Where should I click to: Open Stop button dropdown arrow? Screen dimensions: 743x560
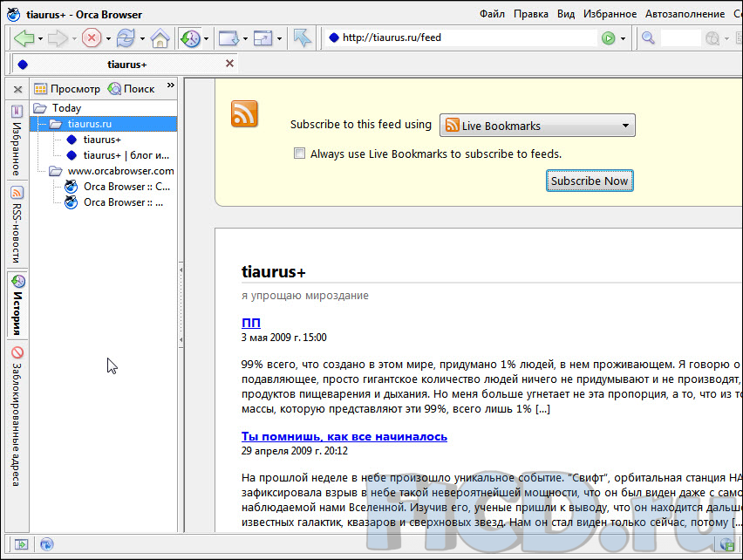108,39
